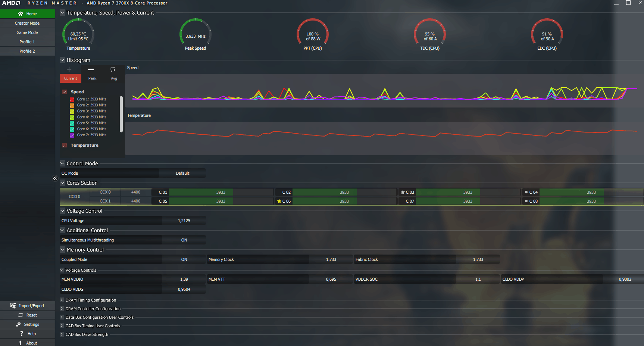The height and width of the screenshot is (346, 644).
Task: Click the Settings gear icon
Action: 18,324
